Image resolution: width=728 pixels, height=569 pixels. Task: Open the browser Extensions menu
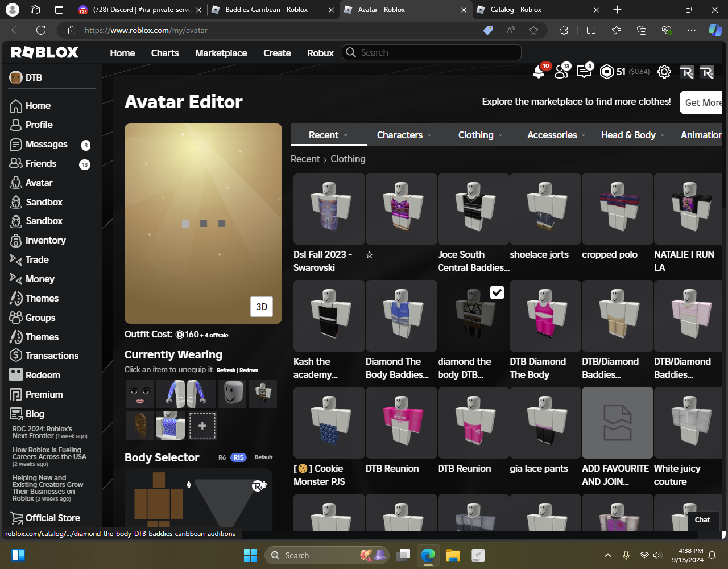(x=564, y=30)
